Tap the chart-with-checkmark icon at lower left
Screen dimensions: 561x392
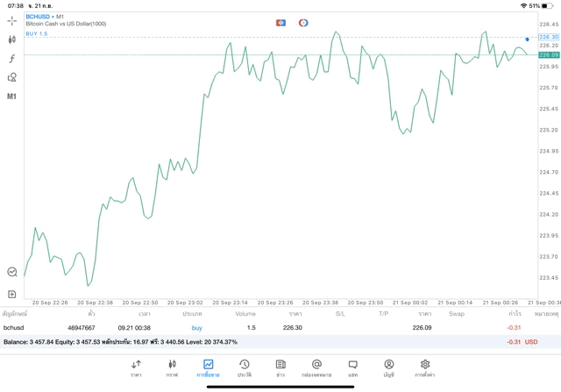[x=11, y=272]
